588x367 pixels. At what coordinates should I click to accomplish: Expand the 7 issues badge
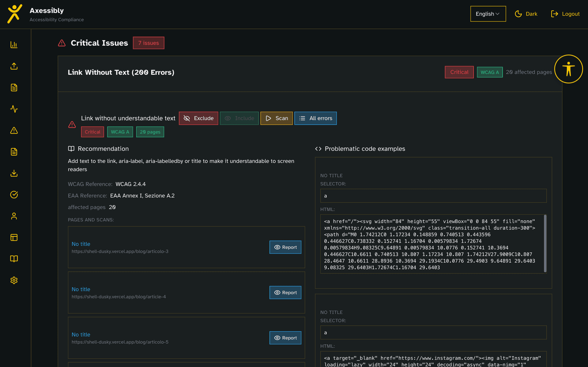[x=149, y=43]
